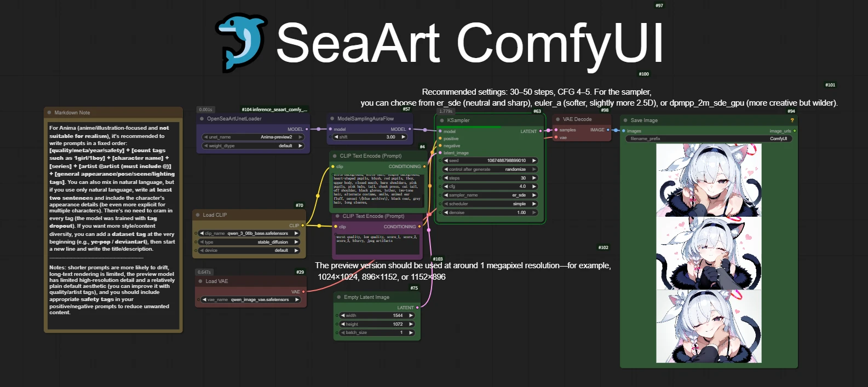Collapse the Load CLIP node via its title dot
868x387 pixels.
[x=197, y=215]
